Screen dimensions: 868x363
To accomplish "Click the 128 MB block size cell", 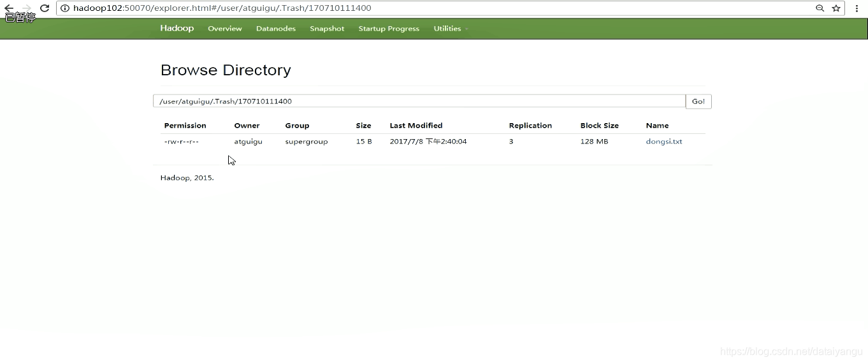I will [x=594, y=142].
